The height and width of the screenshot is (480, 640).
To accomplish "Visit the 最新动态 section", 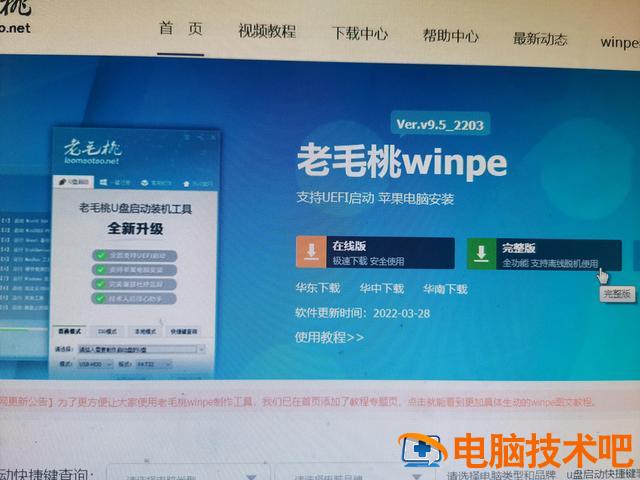I will pyautogui.click(x=540, y=39).
